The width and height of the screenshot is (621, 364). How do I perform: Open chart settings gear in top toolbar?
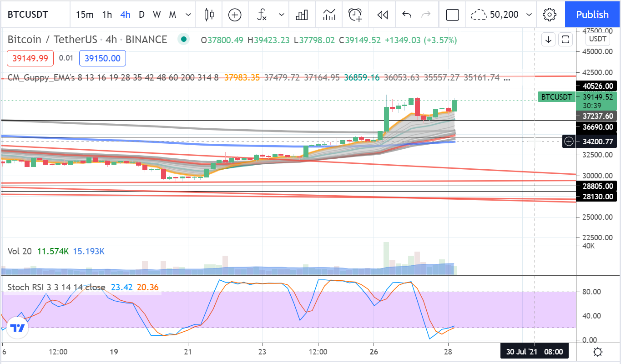click(550, 15)
